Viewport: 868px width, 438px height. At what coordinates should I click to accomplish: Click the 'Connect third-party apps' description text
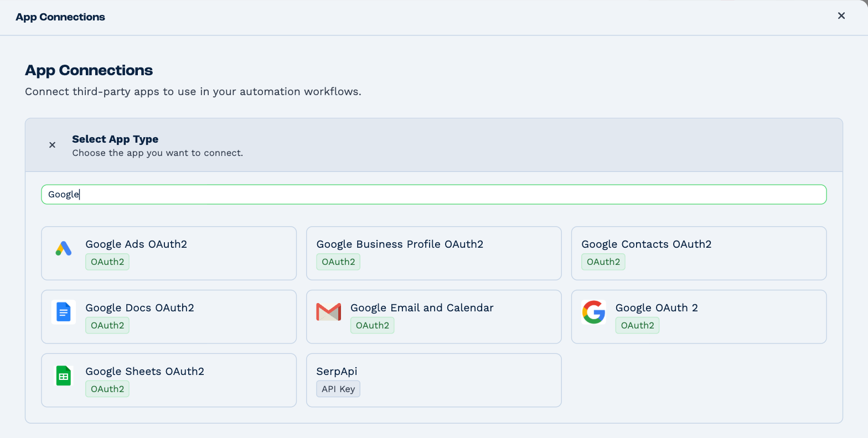193,91
